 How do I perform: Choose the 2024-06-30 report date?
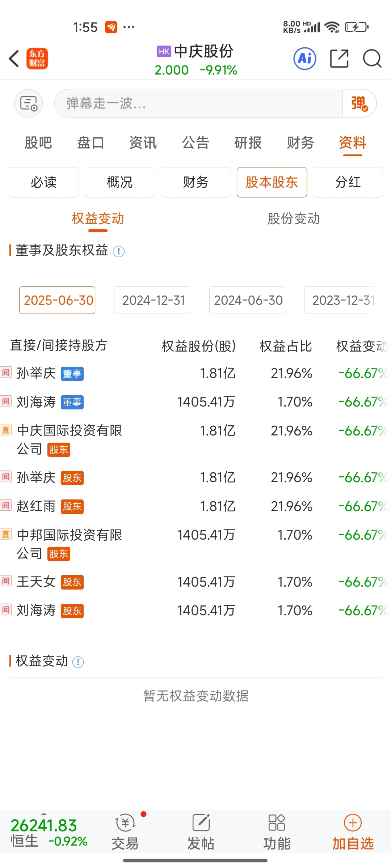247,300
